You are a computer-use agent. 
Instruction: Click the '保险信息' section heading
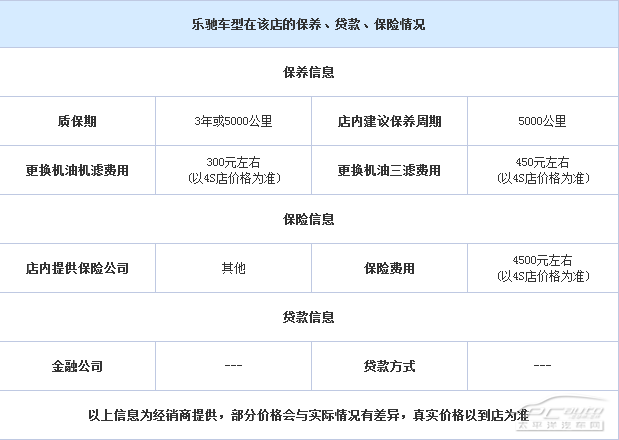click(308, 219)
